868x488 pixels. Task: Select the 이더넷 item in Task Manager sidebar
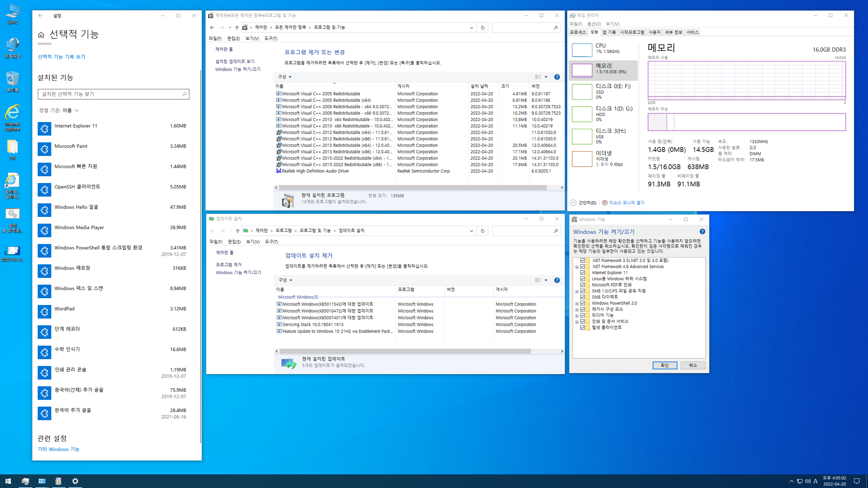click(604, 159)
